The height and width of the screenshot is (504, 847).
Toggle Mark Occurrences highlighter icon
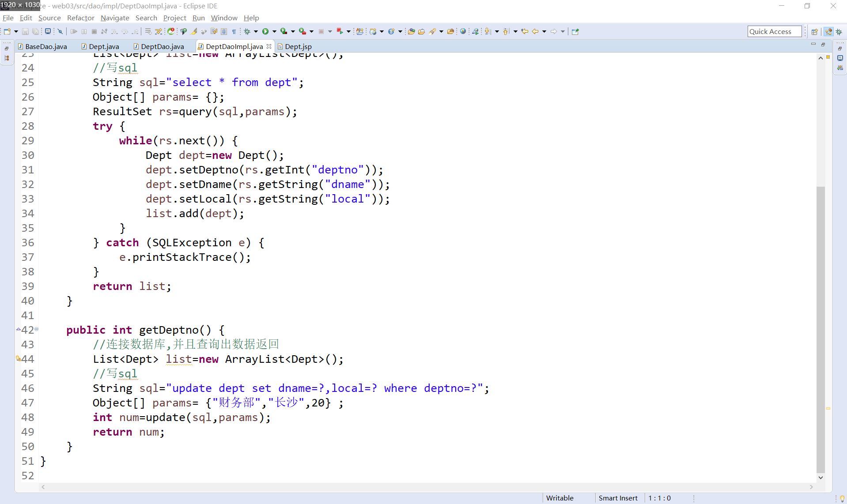click(194, 31)
